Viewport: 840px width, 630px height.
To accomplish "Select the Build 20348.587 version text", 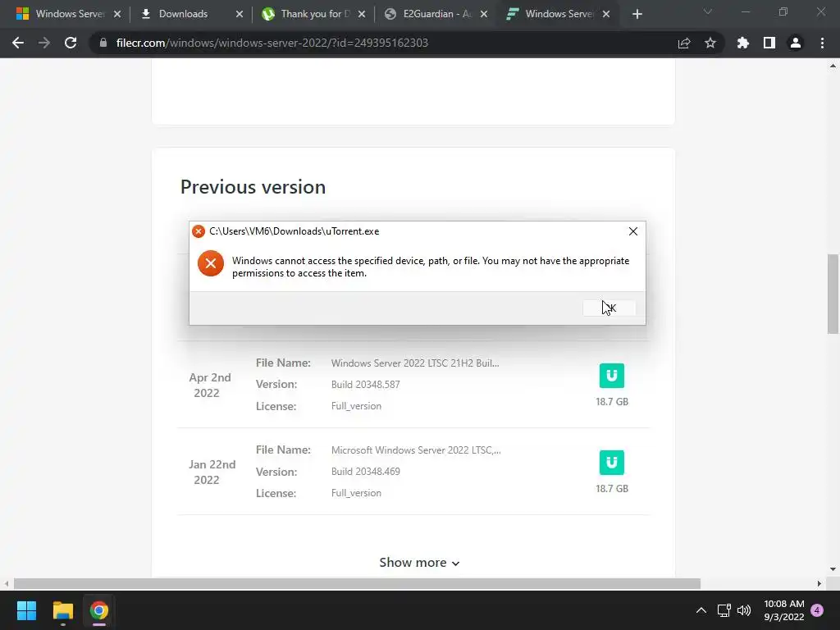I will [x=365, y=385].
